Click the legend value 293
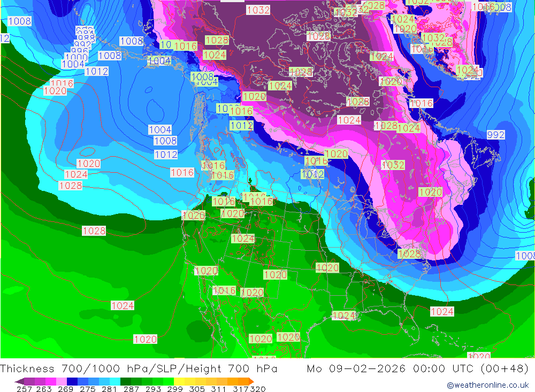 click(153, 389)
